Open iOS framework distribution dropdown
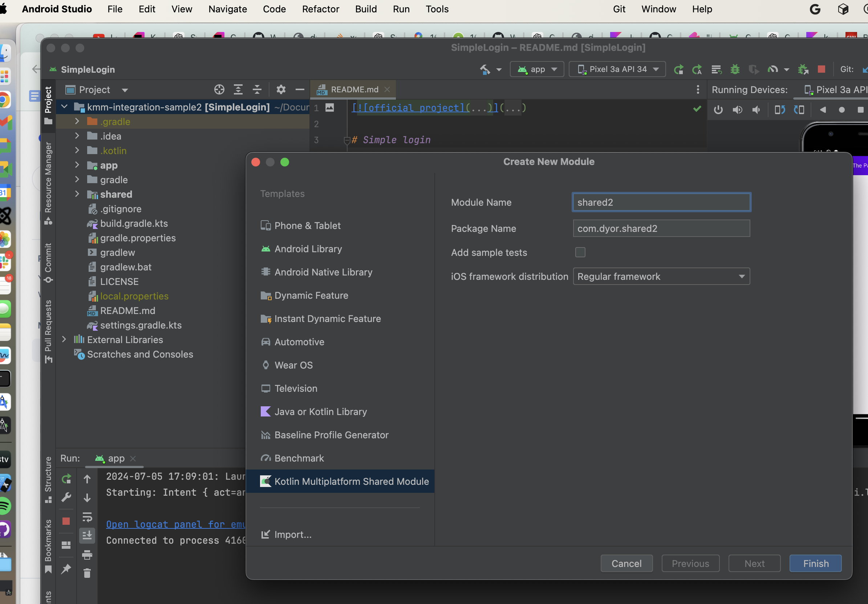The image size is (868, 604). [661, 277]
